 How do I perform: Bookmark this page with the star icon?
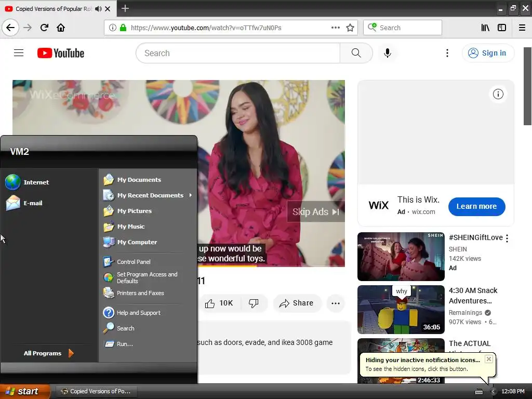click(x=350, y=28)
